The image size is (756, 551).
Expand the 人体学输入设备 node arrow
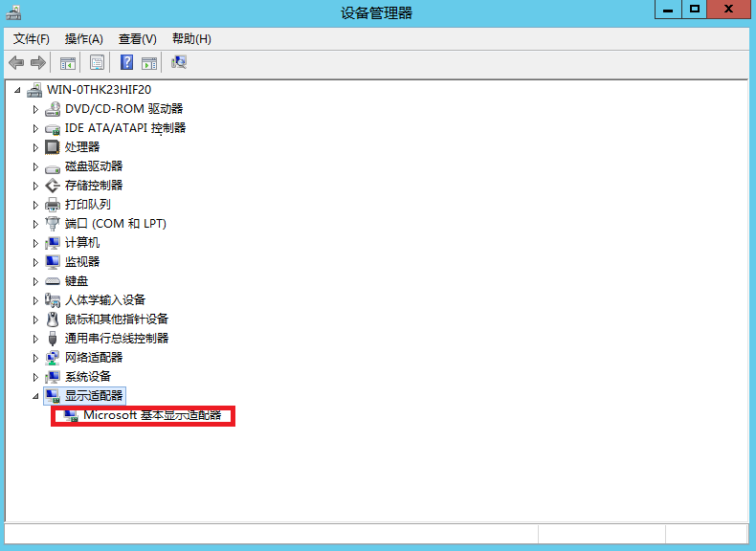coord(35,300)
